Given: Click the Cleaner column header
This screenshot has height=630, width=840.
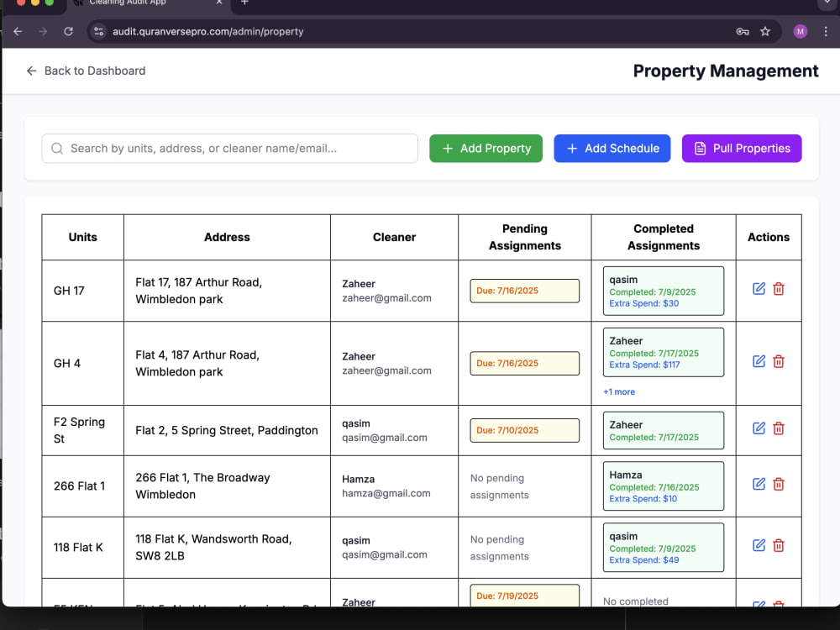Looking at the screenshot, I should tap(394, 238).
